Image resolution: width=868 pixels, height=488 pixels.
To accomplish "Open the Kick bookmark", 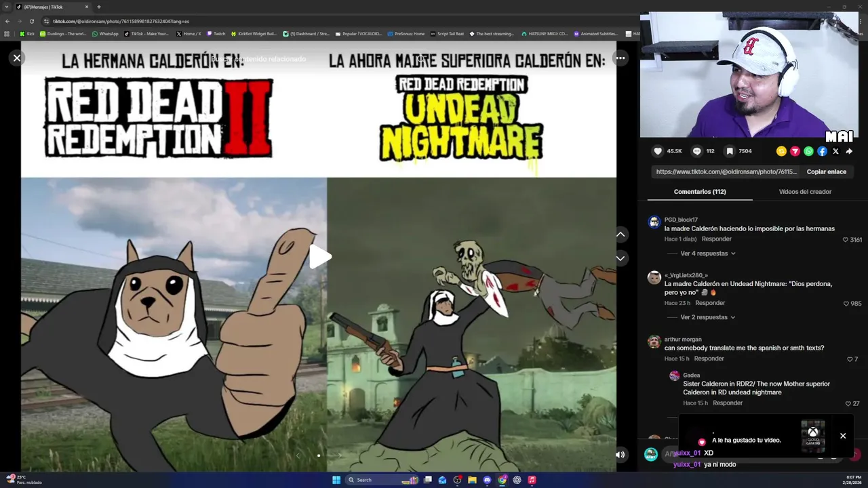I will point(27,33).
